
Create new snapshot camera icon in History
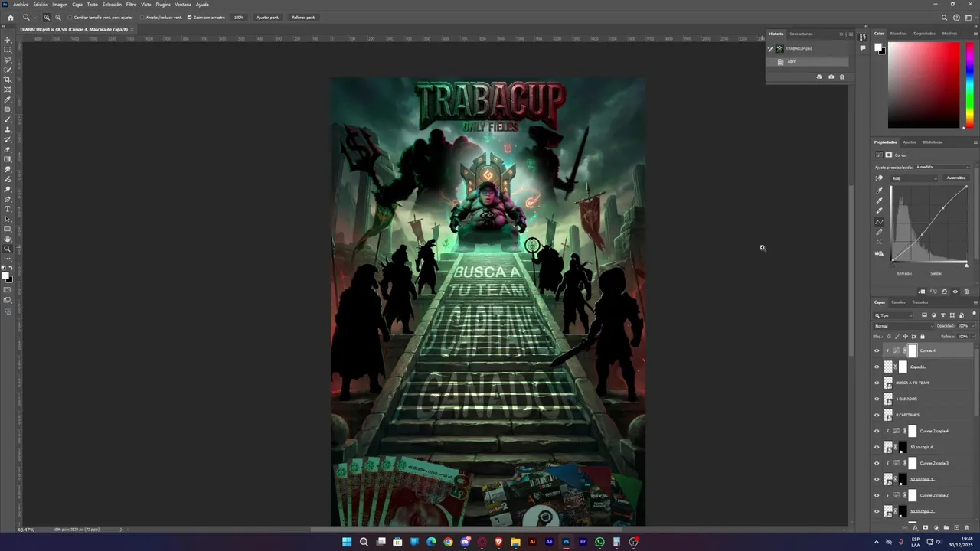[x=831, y=77]
